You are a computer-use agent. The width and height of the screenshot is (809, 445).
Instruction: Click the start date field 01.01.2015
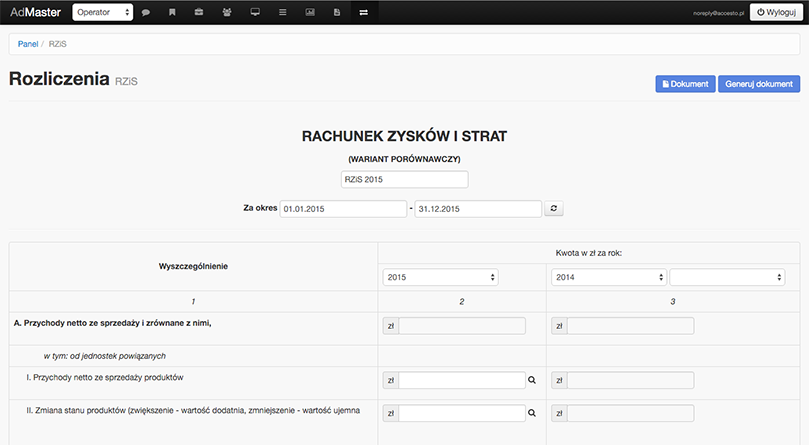click(x=343, y=209)
